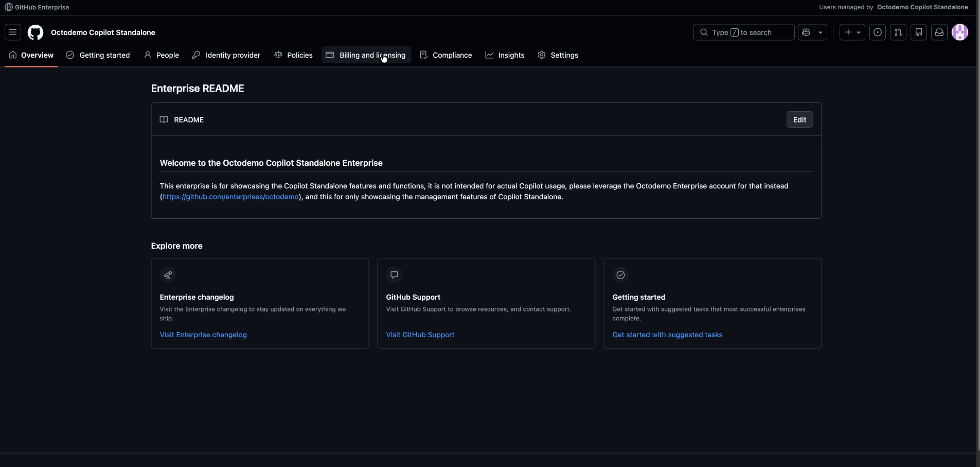Go to the Policies tab
The height and width of the screenshot is (467, 980).
click(293, 55)
